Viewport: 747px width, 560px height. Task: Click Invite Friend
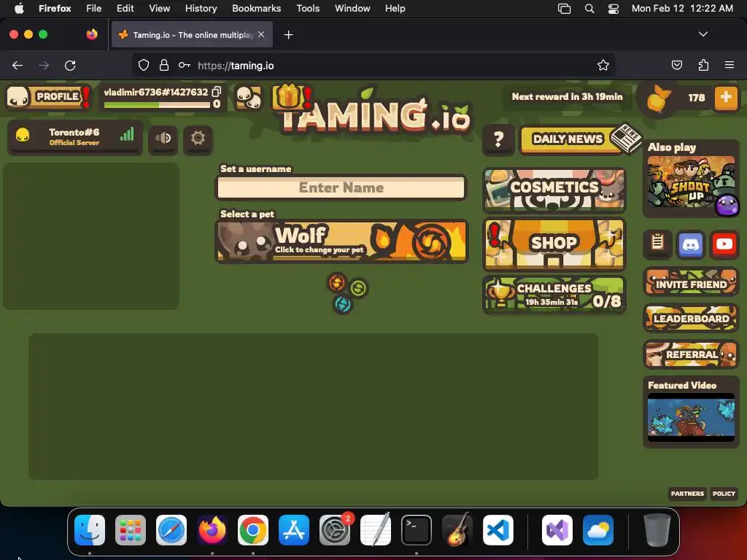691,282
